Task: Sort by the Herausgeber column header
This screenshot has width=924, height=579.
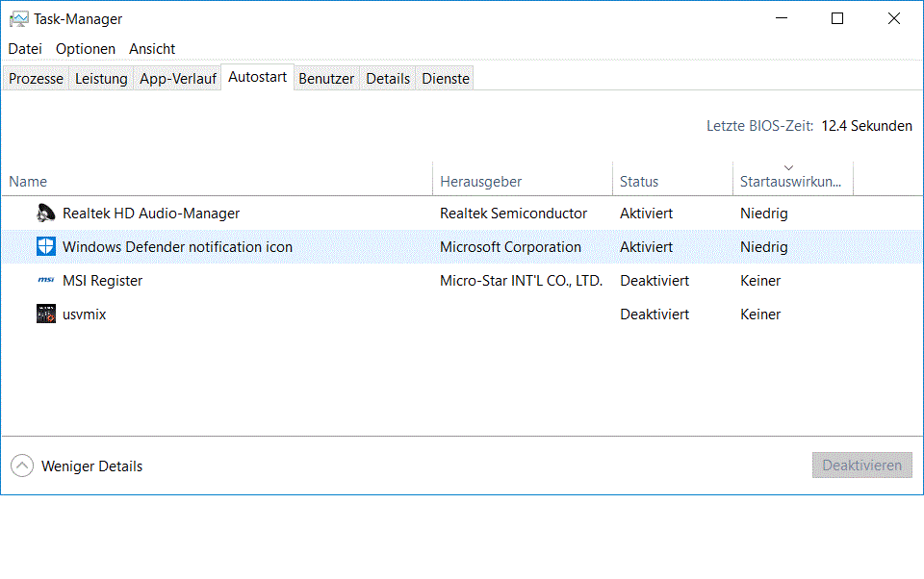Action: click(x=481, y=181)
